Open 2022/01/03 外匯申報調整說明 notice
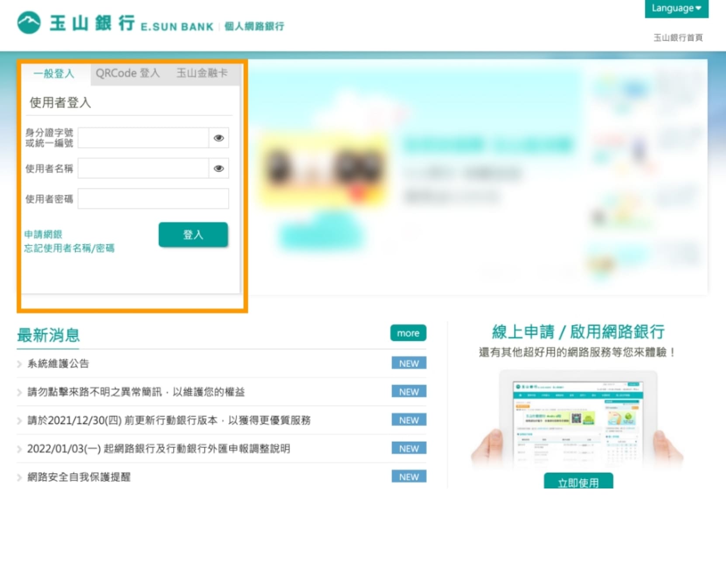 159,449
